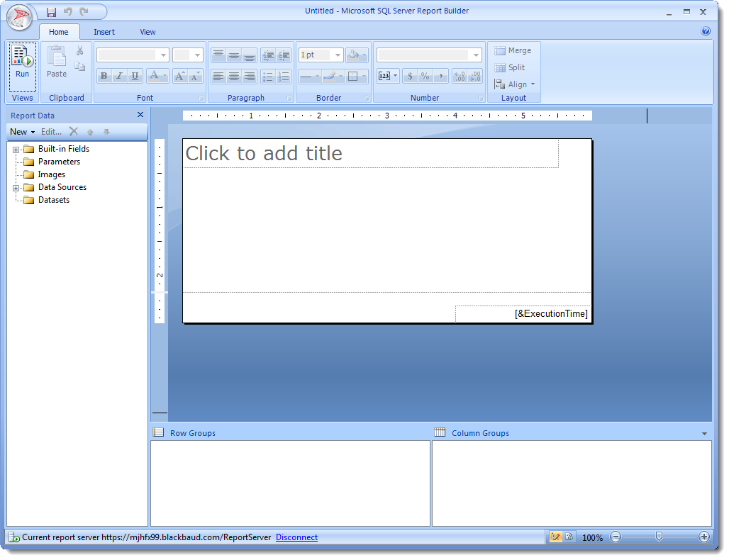This screenshot has height=560, width=729.
Task: Apply top vertical alignment
Action: (218, 55)
